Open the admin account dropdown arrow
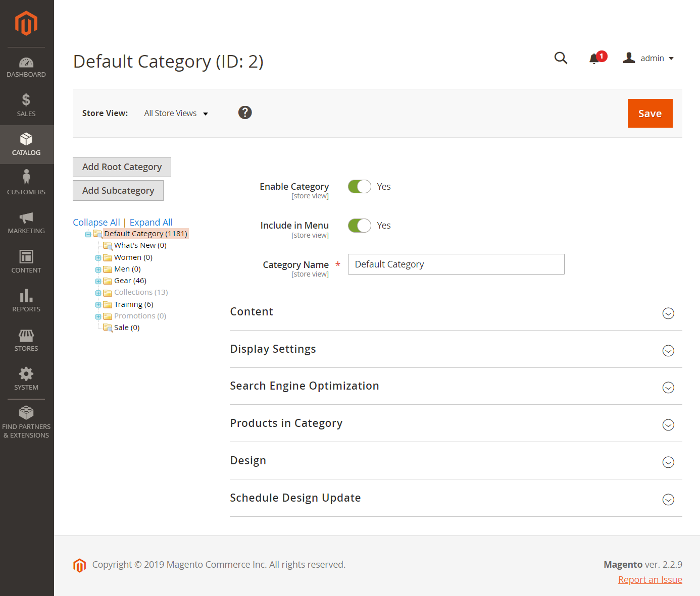The image size is (700, 596). click(671, 59)
